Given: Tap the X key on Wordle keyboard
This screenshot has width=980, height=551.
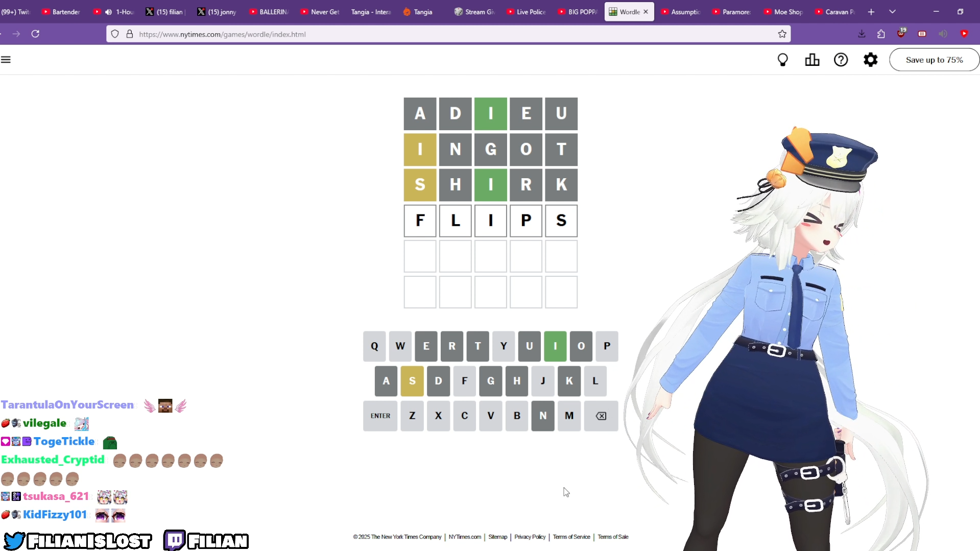Looking at the screenshot, I should 438,416.
